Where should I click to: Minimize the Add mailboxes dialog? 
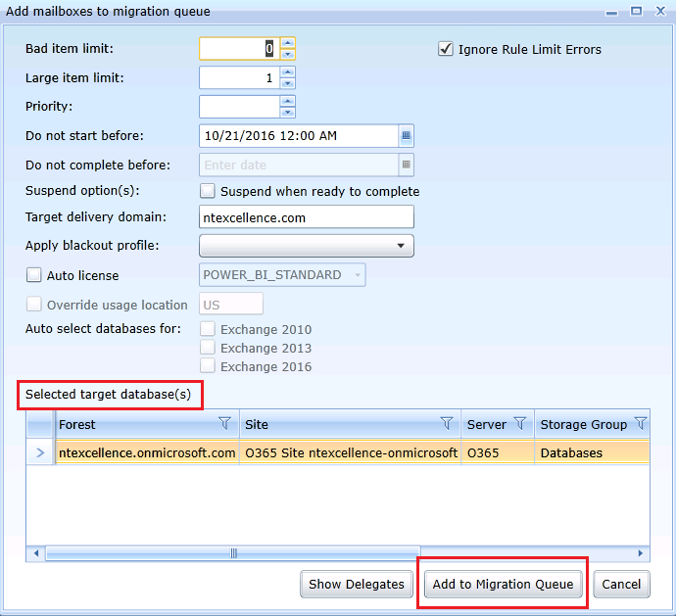coord(611,12)
